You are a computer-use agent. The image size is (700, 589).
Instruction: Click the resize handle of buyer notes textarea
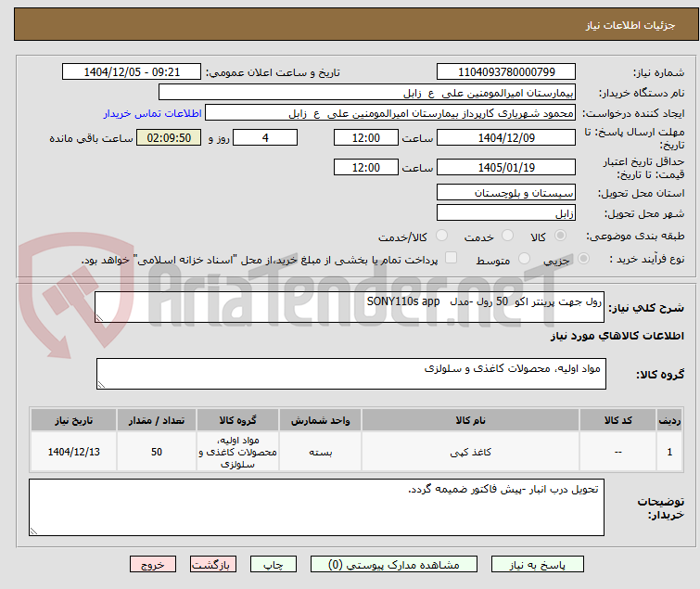pyautogui.click(x=33, y=531)
